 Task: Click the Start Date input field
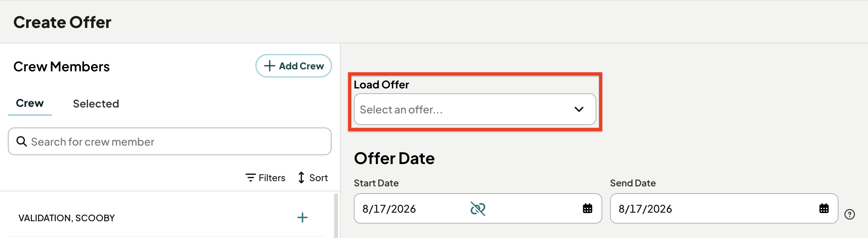[477, 208]
